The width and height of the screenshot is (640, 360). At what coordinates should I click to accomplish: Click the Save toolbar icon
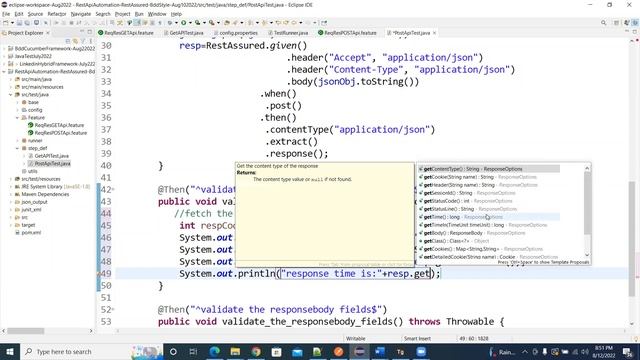tap(19, 23)
